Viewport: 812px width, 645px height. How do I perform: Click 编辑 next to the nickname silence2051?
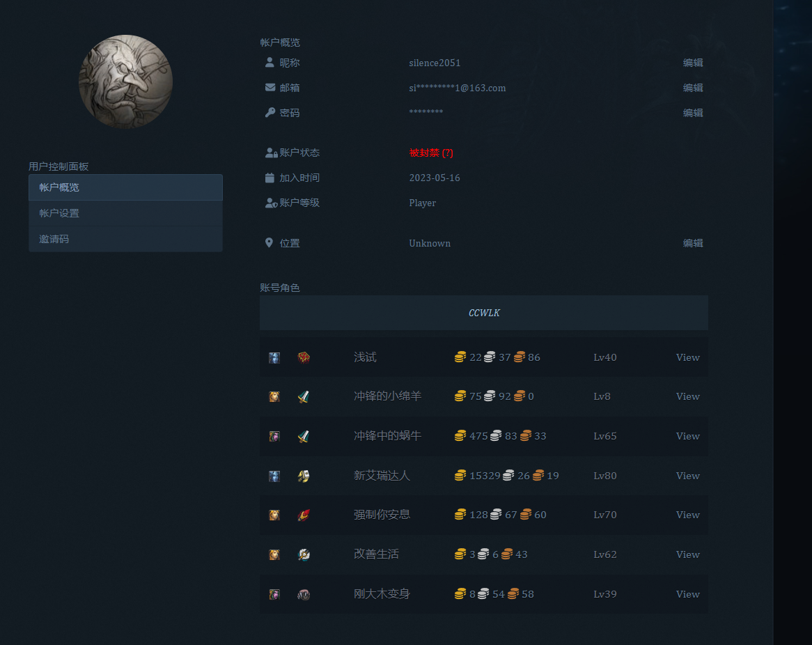(692, 63)
